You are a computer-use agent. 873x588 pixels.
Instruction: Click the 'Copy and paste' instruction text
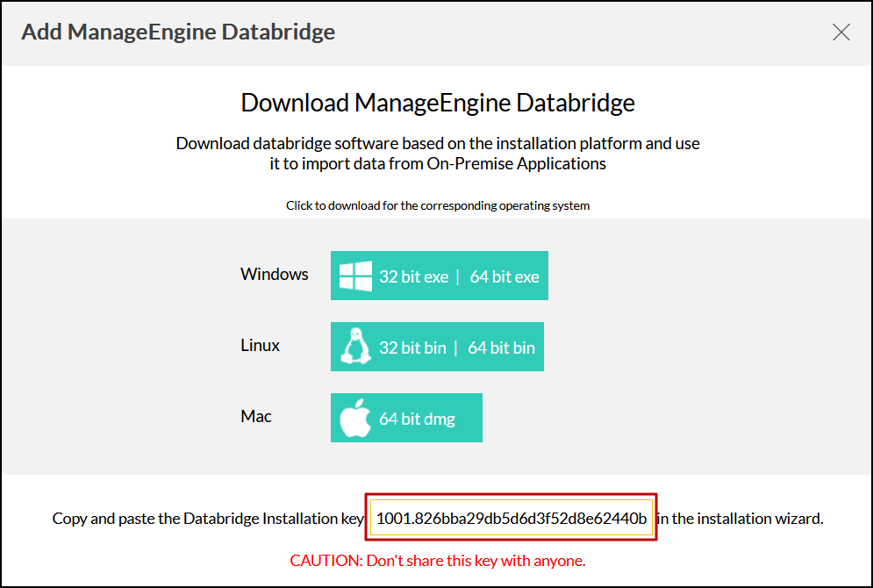[208, 519]
